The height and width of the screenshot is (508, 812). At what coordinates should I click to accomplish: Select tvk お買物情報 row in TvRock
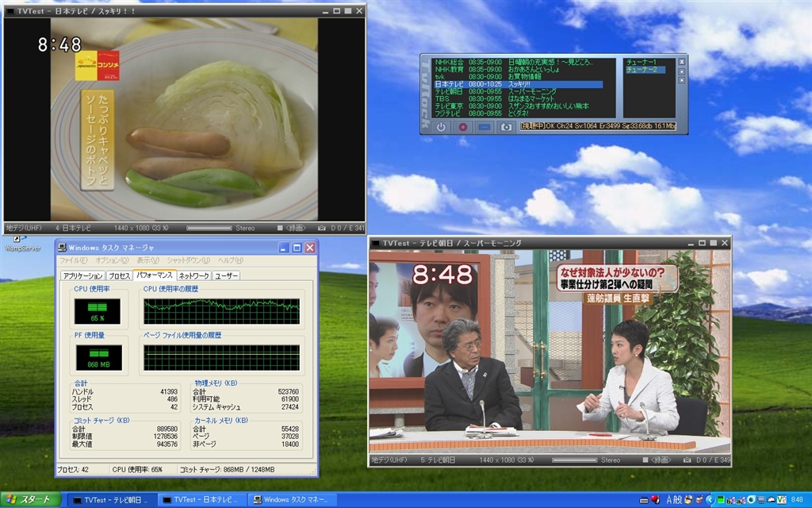(518, 77)
